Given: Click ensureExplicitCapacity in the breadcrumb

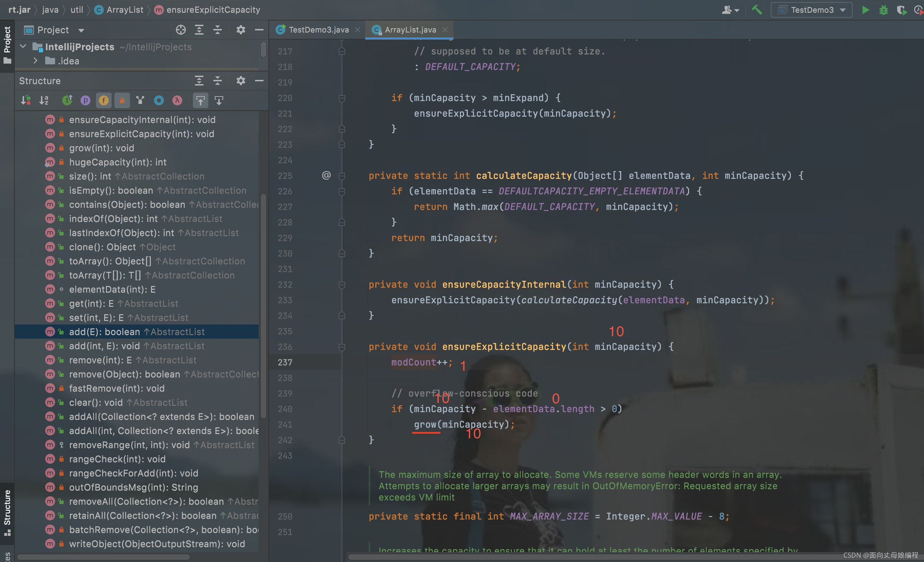Looking at the screenshot, I should pyautogui.click(x=207, y=10).
